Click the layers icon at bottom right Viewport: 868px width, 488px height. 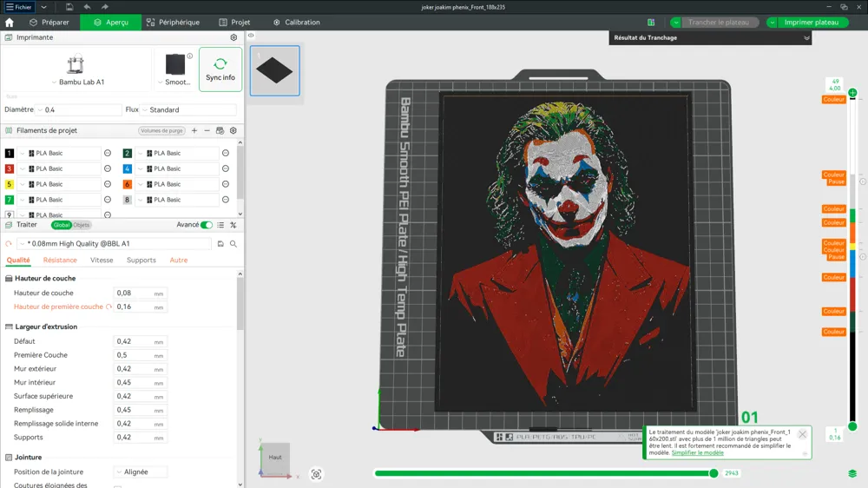(852, 473)
